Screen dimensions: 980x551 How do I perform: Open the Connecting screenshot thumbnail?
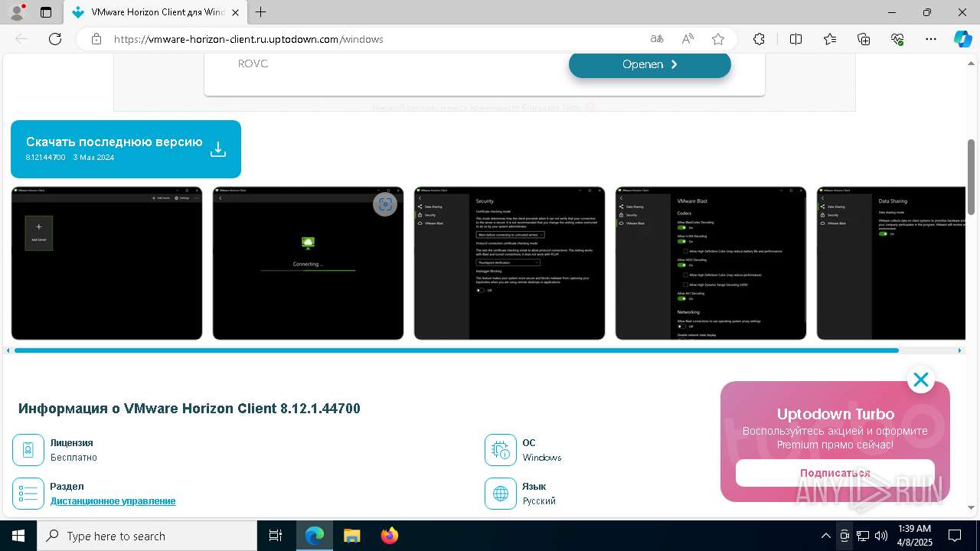pyautogui.click(x=308, y=263)
